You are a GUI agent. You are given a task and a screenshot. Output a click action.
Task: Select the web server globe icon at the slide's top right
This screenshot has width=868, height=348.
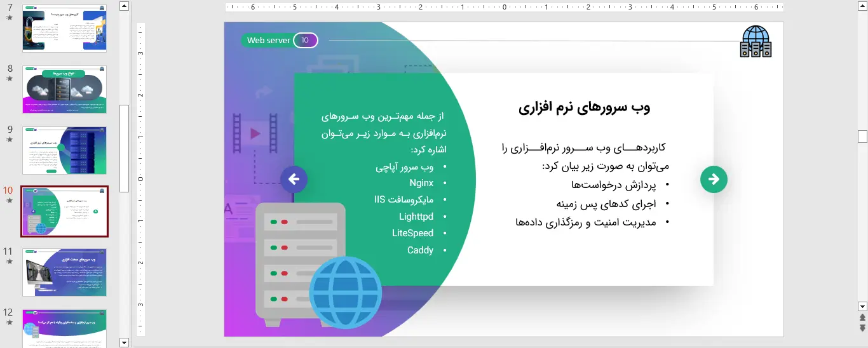click(756, 41)
